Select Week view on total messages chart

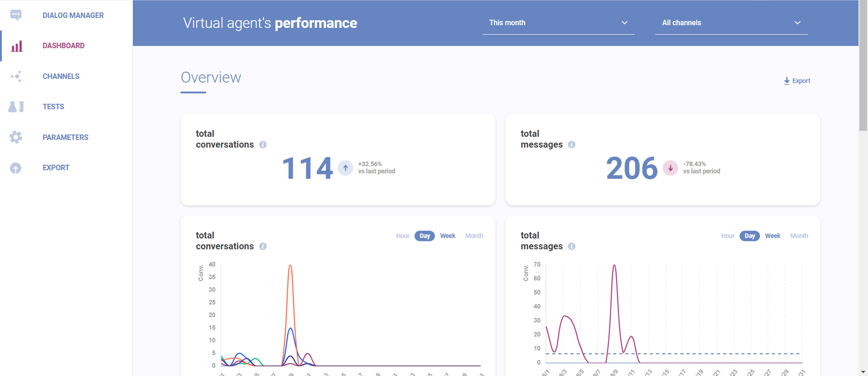[773, 236]
